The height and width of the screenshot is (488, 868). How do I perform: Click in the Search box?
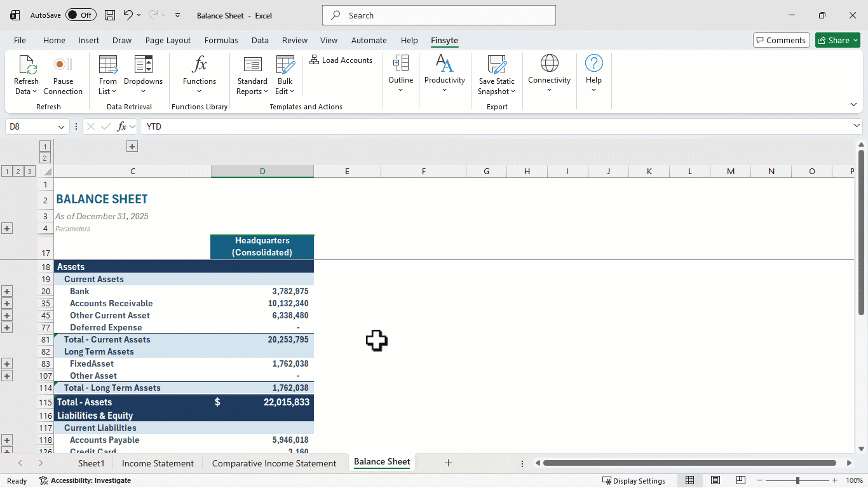click(439, 15)
